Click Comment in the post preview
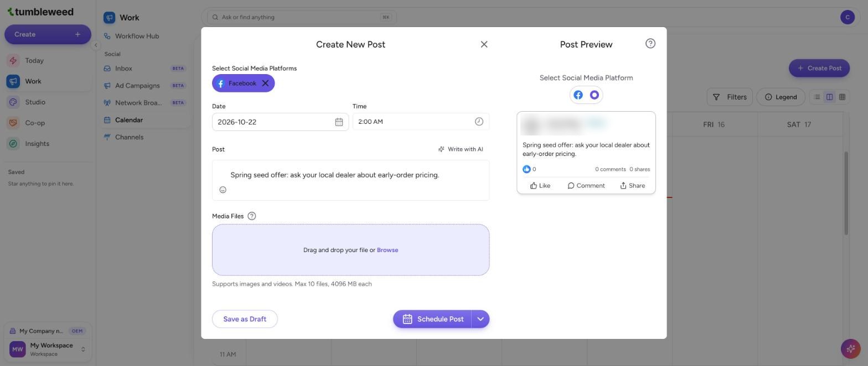Screen dimensions: 868x366 [586, 186]
